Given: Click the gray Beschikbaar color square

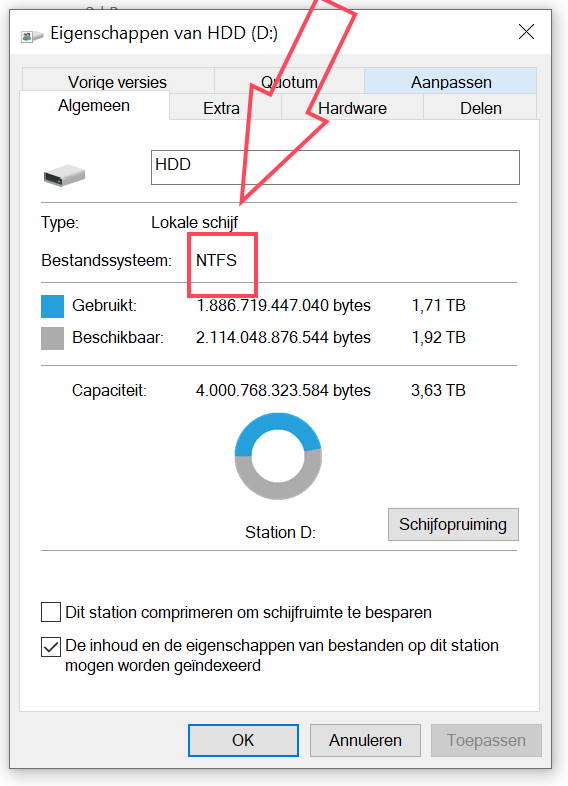Looking at the screenshot, I should tap(52, 338).
